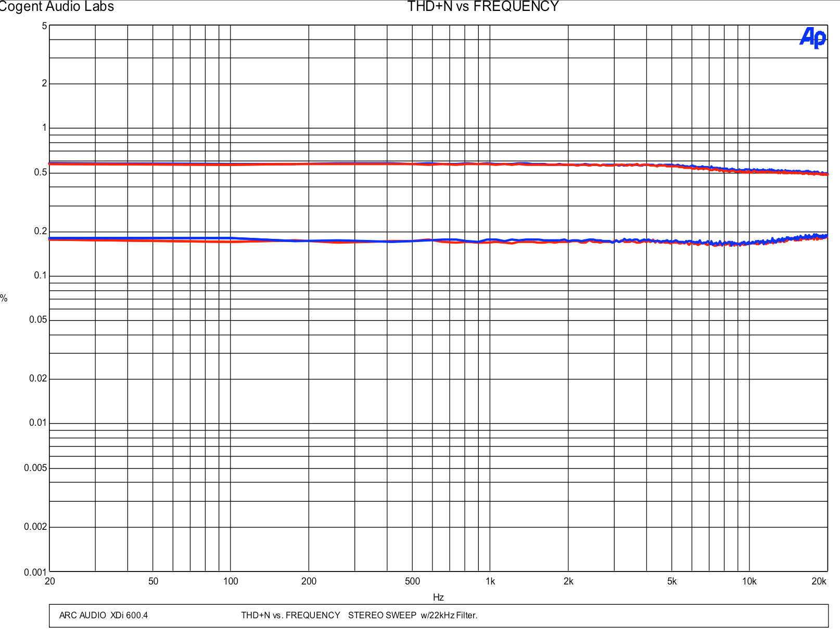Click the '0.01' y-axis tick label
Viewport: 840px width, 636px height.
pyautogui.click(x=38, y=423)
